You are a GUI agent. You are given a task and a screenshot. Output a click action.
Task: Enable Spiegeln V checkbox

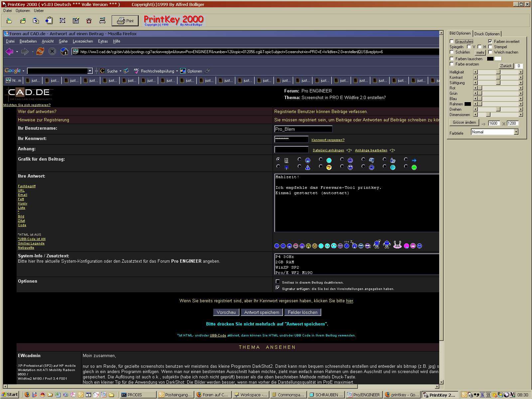click(469, 47)
